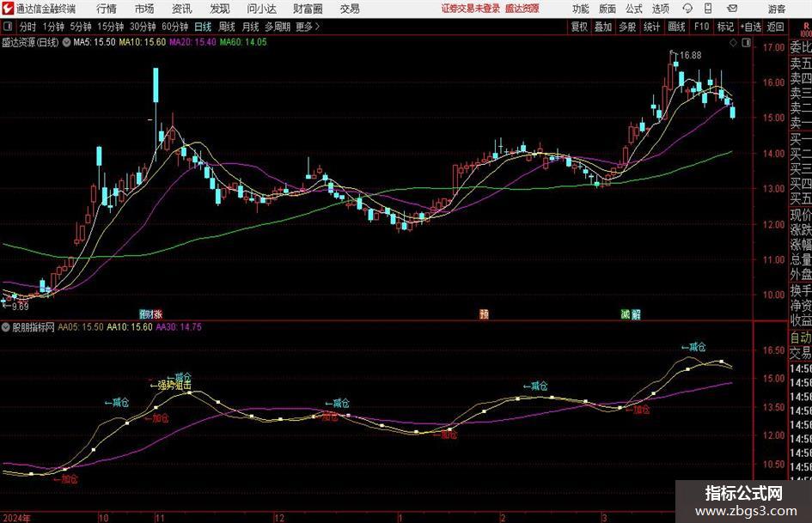Click the red 盛达资源 stock name link
The width and height of the screenshot is (812, 523).
pos(522,9)
